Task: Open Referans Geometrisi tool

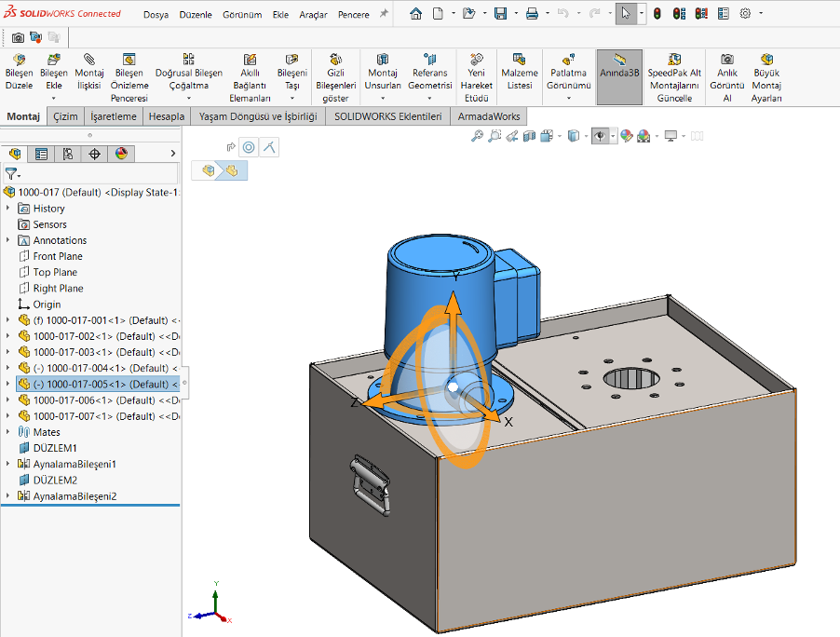Action: (429, 72)
